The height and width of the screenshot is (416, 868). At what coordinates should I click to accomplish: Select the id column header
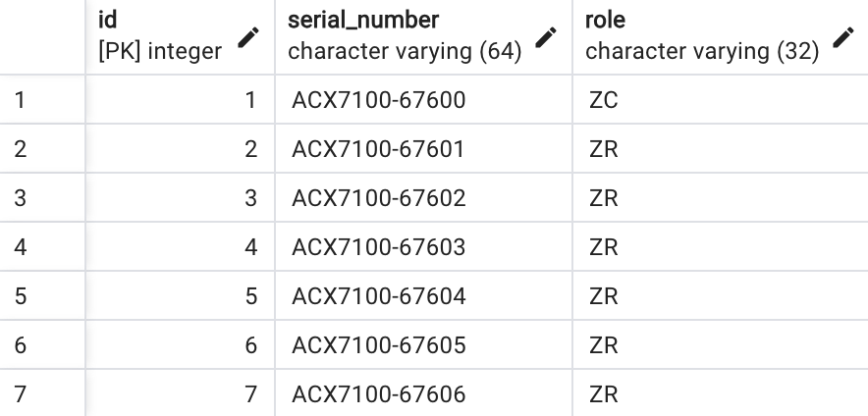tap(181, 36)
